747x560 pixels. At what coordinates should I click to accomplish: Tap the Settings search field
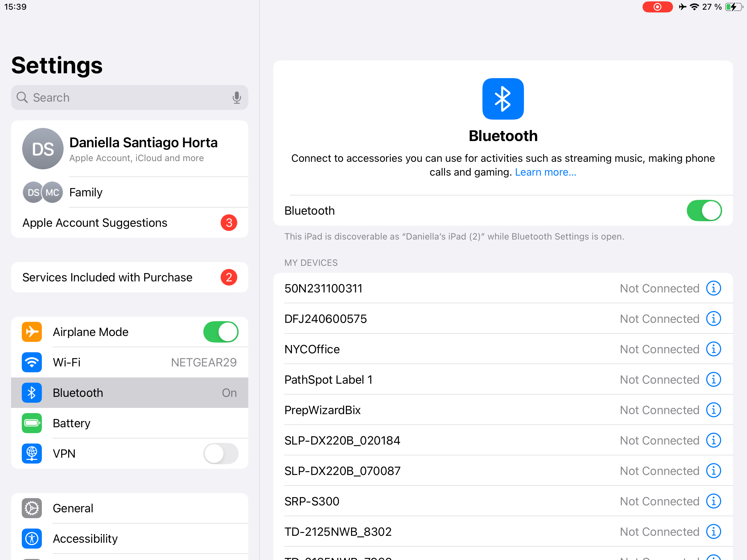point(124,98)
